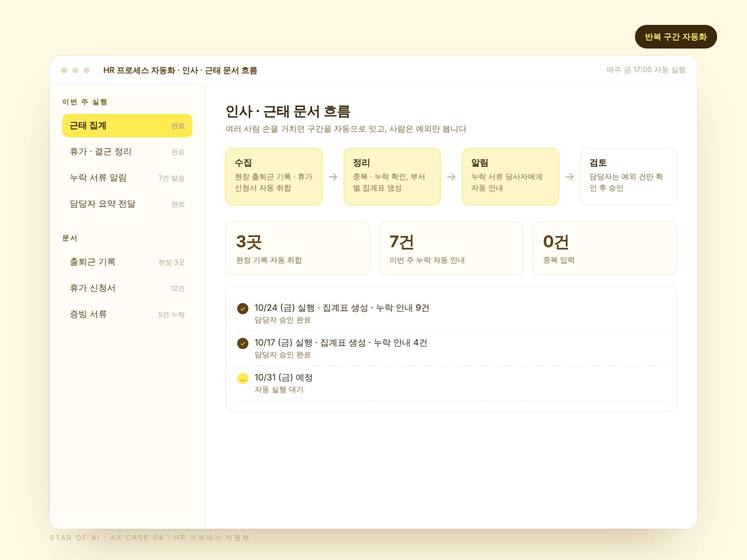Click the 검토 step card

coord(629,177)
